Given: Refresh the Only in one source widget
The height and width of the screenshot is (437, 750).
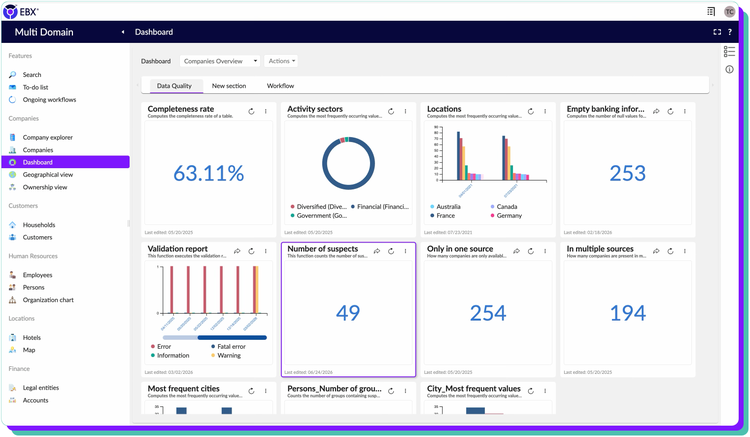Looking at the screenshot, I should click(x=531, y=251).
